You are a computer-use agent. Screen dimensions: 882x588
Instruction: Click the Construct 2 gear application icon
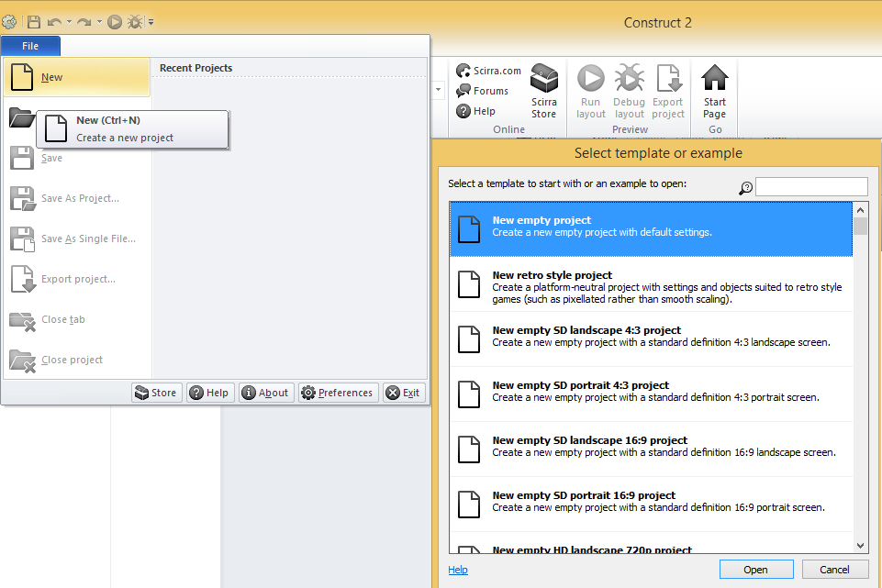click(9, 22)
